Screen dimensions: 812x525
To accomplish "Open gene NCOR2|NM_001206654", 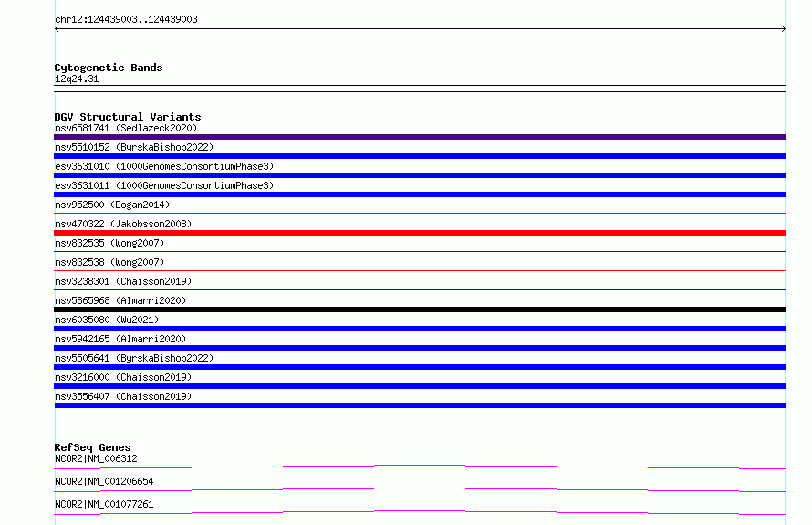I will (x=104, y=481).
